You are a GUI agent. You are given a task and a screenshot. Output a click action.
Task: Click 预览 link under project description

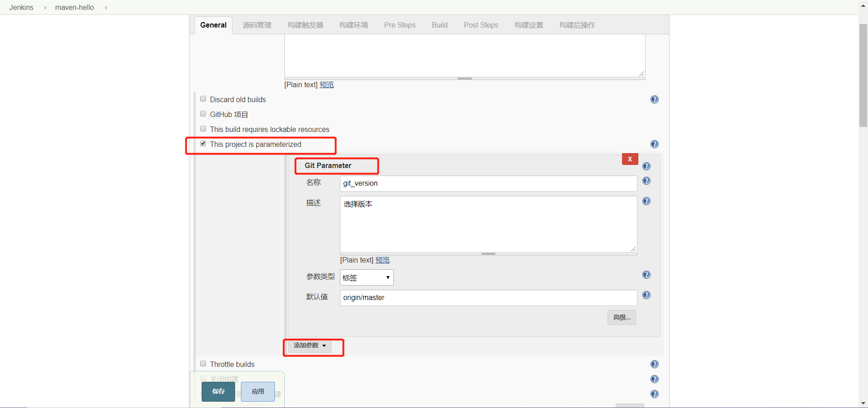(x=326, y=85)
